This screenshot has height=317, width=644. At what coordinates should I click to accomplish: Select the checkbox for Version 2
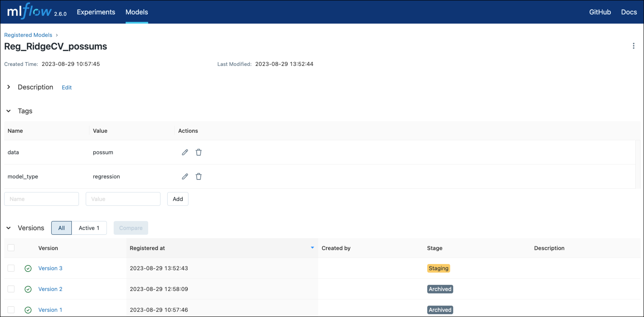11,289
